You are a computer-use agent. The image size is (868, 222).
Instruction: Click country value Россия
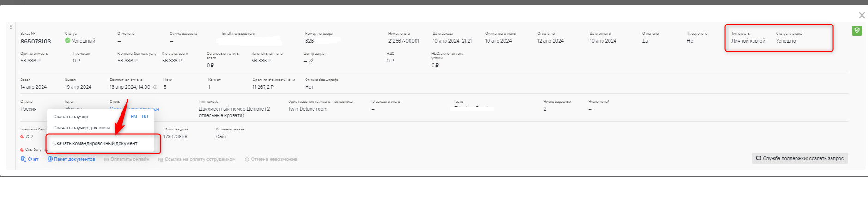[x=28, y=109]
